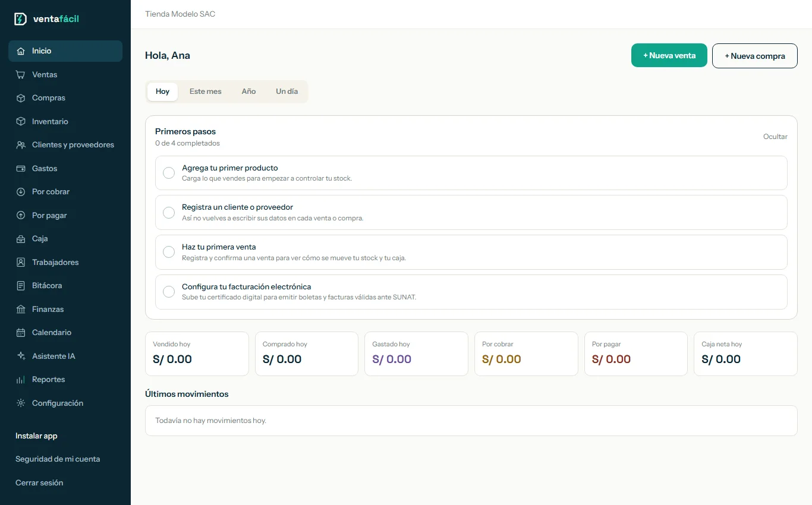
Task: Click the Comprado hoy summary card
Action: coord(307,353)
